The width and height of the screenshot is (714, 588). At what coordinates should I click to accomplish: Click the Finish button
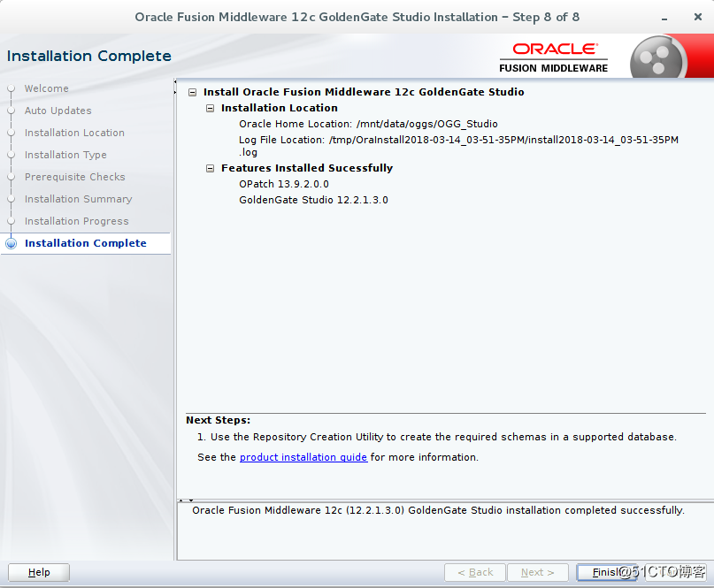point(607,572)
